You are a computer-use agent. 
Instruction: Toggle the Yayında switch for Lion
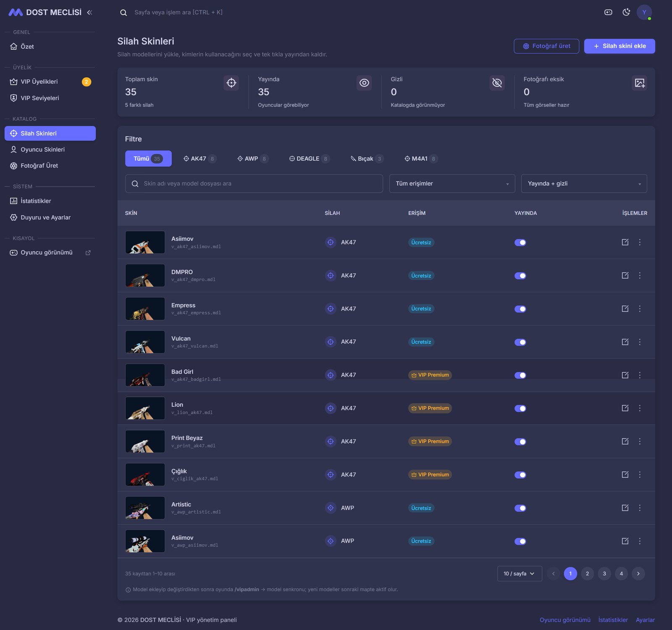[520, 409]
